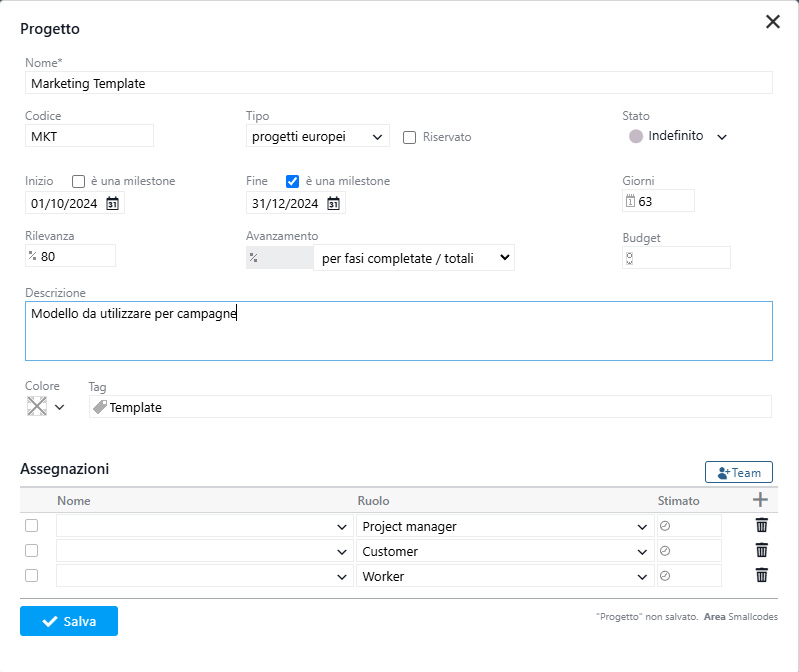
Task: Delete the Project manager assignment row
Action: (x=761, y=526)
